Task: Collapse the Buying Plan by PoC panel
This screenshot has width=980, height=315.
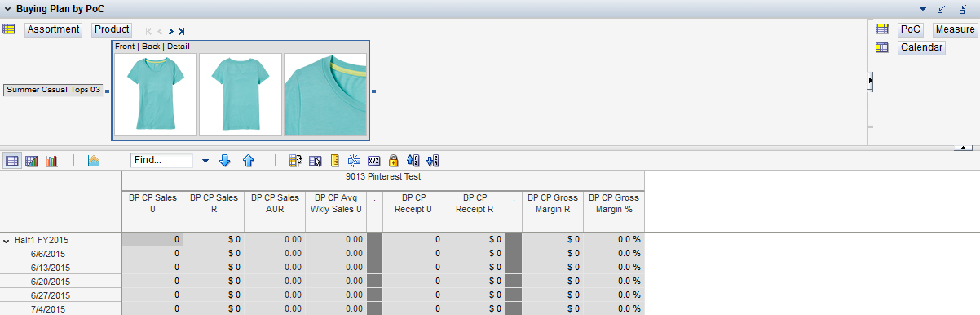Action: pyautogui.click(x=7, y=8)
